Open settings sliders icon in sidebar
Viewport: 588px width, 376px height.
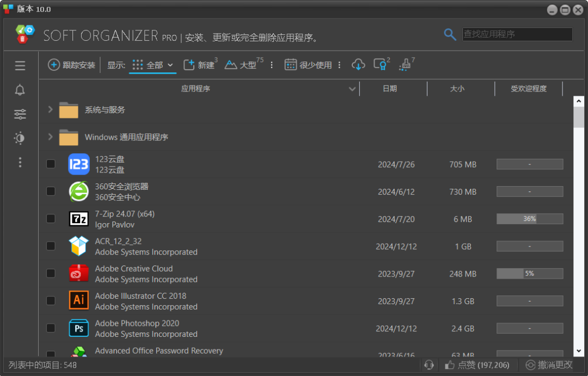(20, 114)
